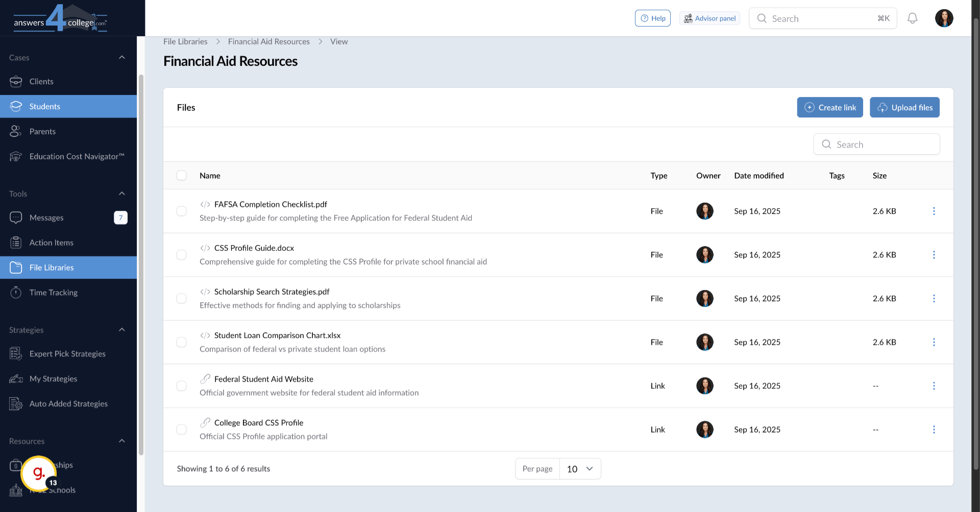Click the Grammarly floating badge
Viewport: 980px width, 512px height.
tap(38, 473)
